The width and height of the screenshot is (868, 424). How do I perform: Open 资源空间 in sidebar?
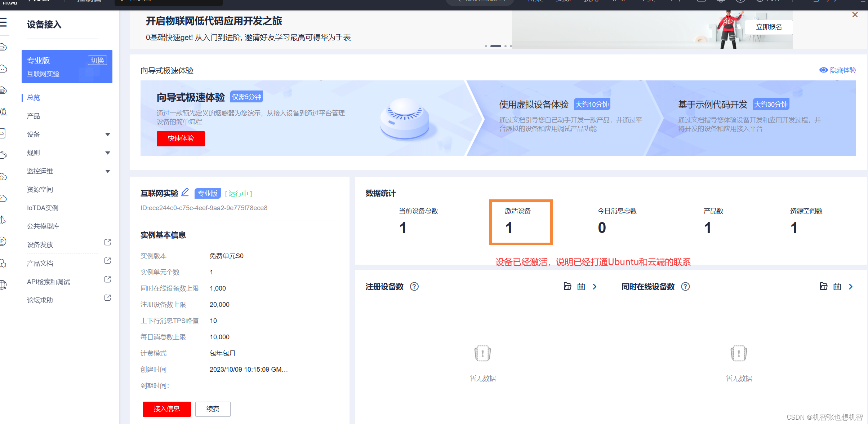[40, 190]
